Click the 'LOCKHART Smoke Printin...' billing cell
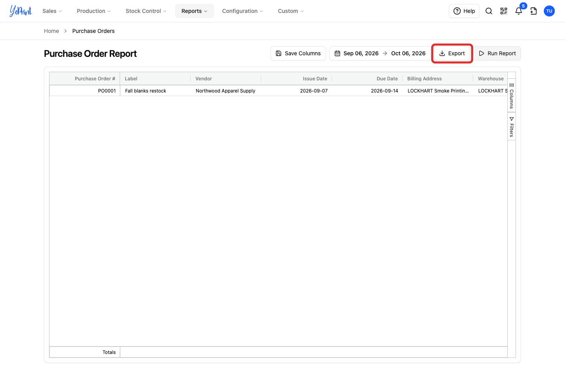This screenshot has width=565, height=392. (x=438, y=91)
